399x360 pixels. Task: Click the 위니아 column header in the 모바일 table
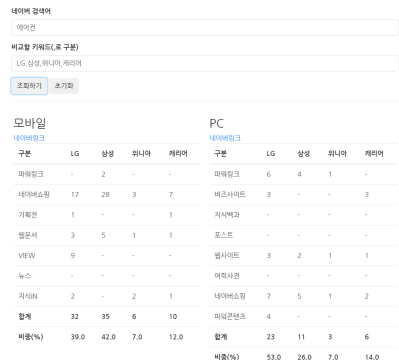141,154
